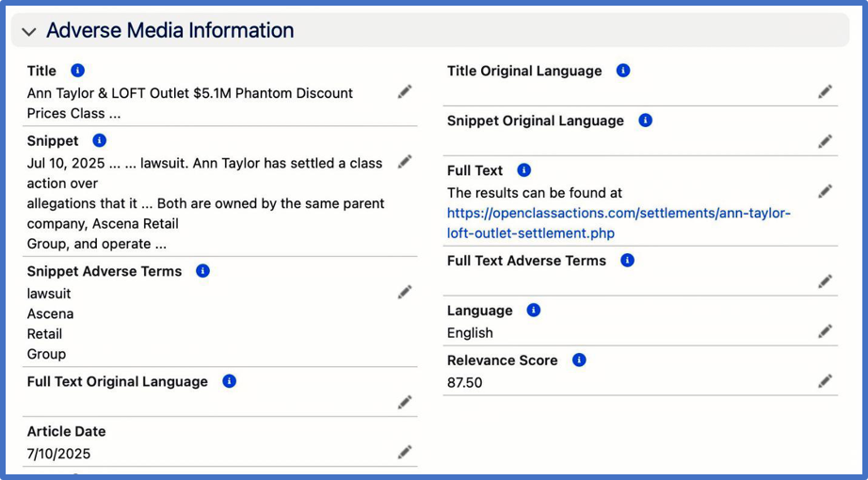
Task: Show info tooltip for Language field
Action: pyautogui.click(x=533, y=310)
